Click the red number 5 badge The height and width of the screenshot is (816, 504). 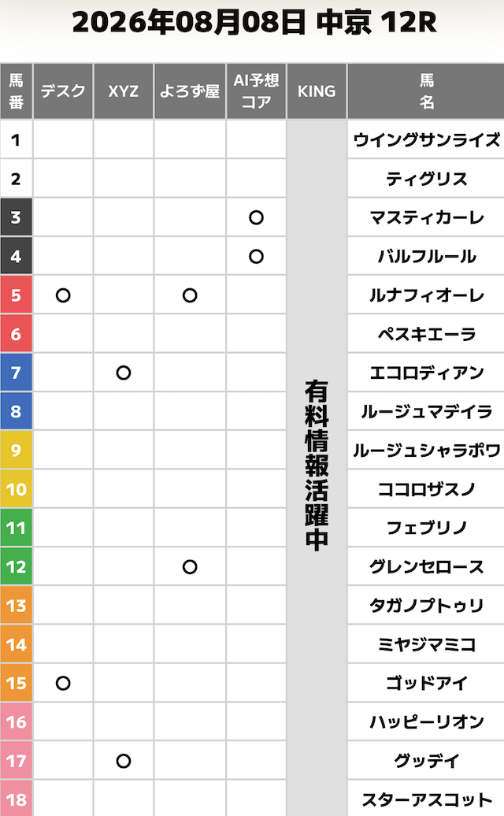16,295
